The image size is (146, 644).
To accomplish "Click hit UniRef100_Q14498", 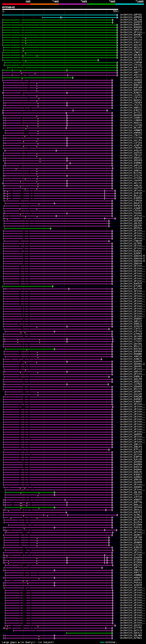I will coord(131,482).
